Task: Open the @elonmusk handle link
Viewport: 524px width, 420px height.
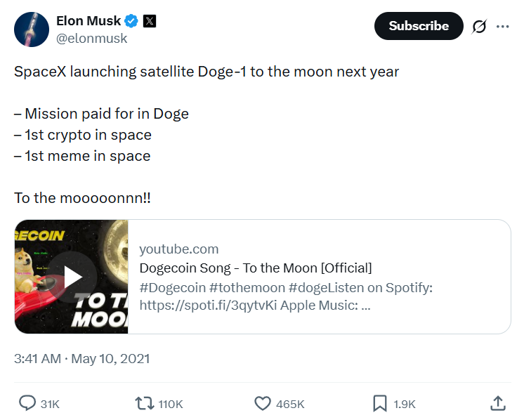Action: pos(92,39)
